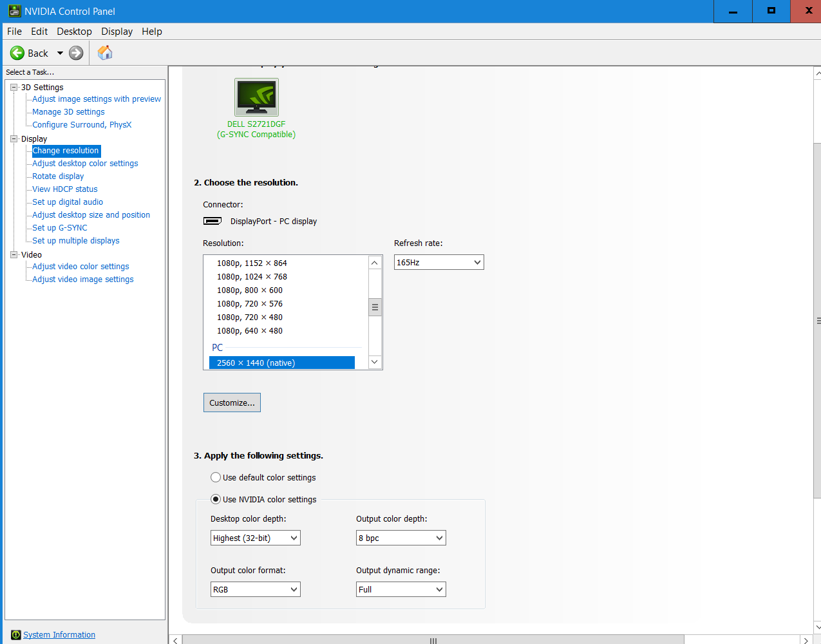Open the Desktop menu
The width and height of the screenshot is (821, 644).
74,32
